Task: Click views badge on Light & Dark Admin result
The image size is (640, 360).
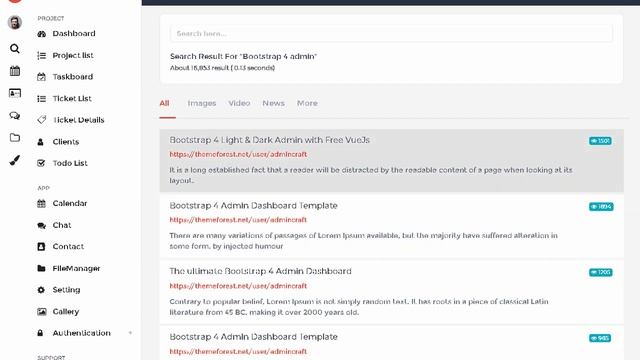Action: 600,141
